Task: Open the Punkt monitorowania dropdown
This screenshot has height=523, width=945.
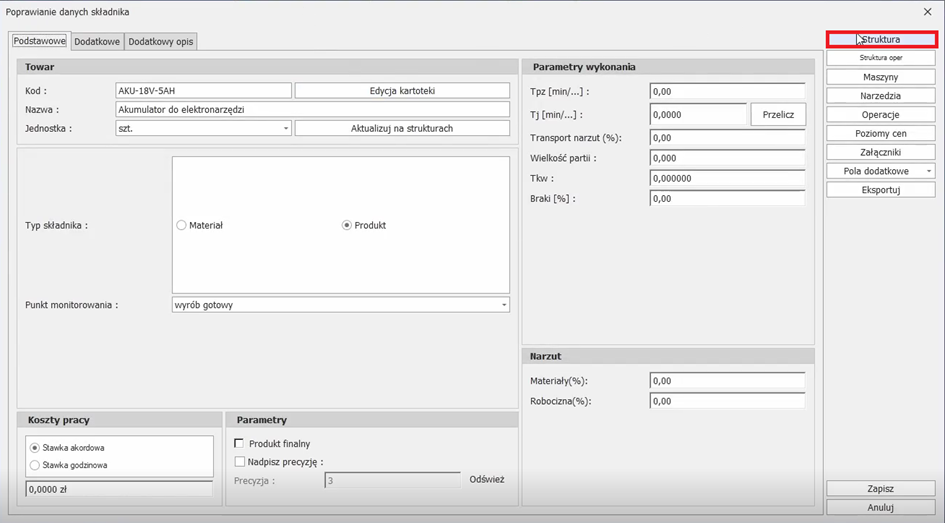Action: (503, 305)
